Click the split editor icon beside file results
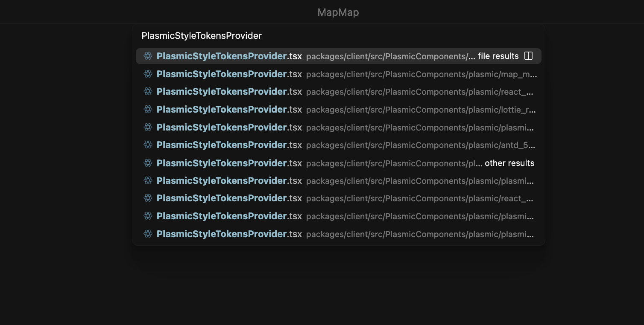644x325 pixels. 528,56
